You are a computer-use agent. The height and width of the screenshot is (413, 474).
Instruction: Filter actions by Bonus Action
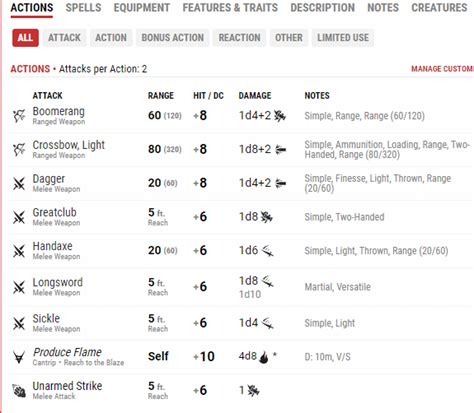[172, 38]
